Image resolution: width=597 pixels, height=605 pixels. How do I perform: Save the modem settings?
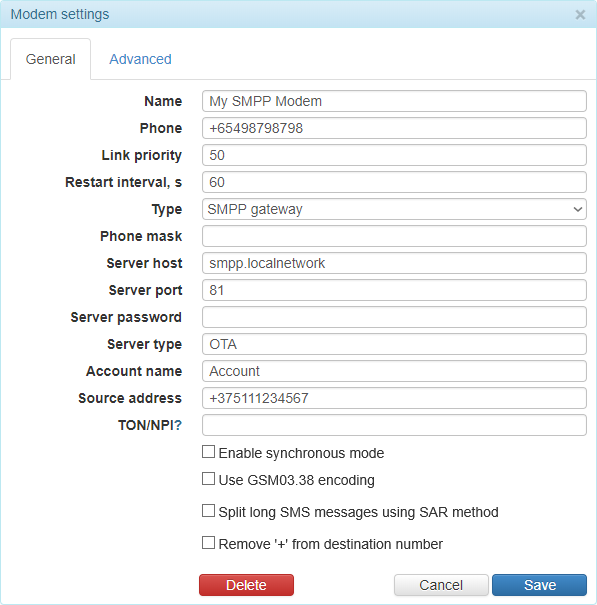click(x=539, y=585)
